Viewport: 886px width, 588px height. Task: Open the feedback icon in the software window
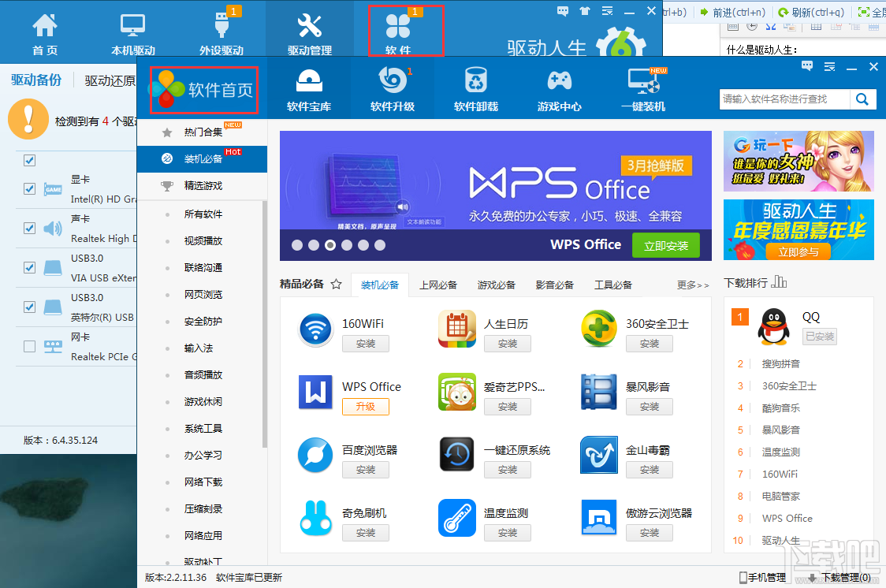click(807, 67)
